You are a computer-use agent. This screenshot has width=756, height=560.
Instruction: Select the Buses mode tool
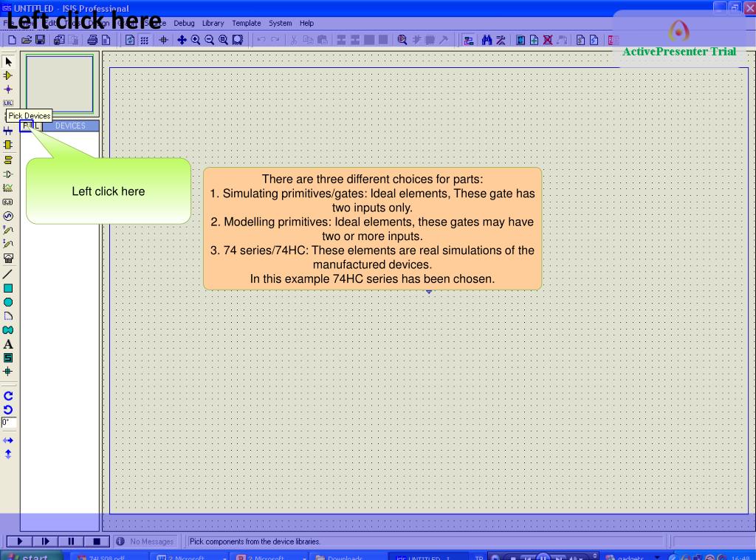(8, 131)
